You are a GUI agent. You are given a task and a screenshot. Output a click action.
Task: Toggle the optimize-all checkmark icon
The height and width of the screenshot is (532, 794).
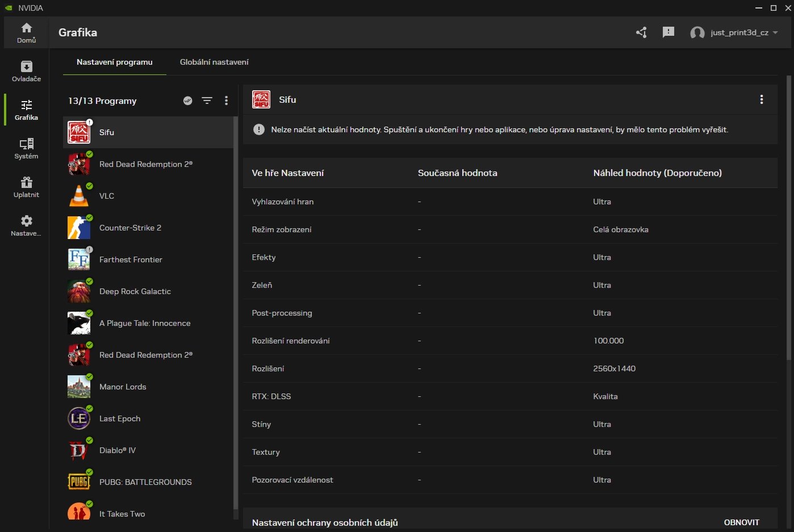[188, 100]
